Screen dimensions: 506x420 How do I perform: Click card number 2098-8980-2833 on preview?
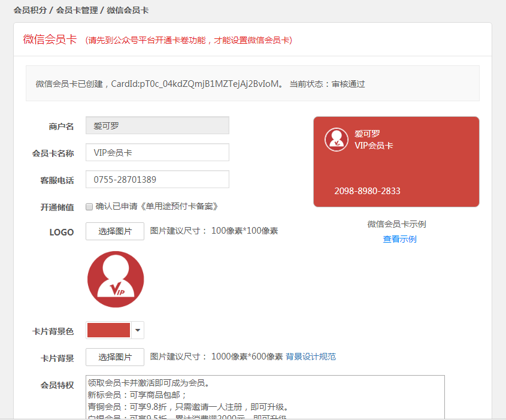[x=367, y=191]
